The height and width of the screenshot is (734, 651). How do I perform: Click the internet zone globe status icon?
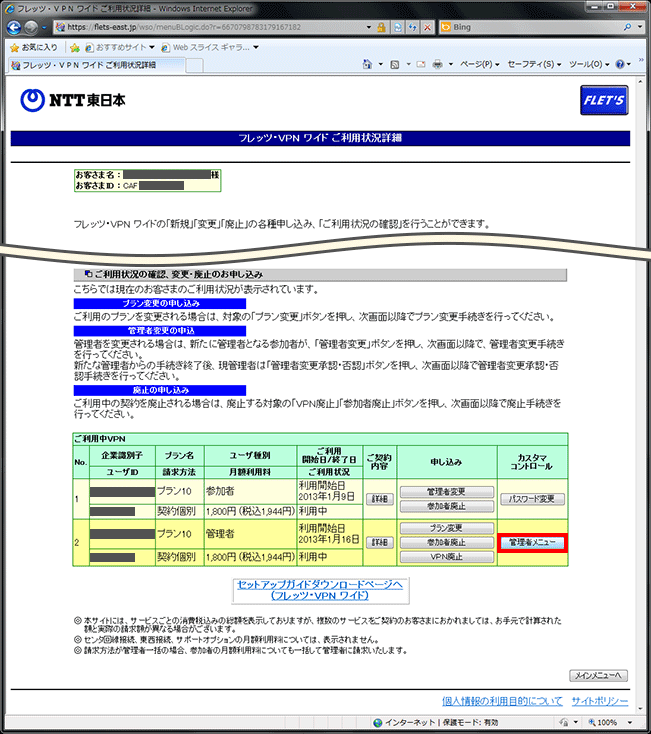tap(378, 723)
